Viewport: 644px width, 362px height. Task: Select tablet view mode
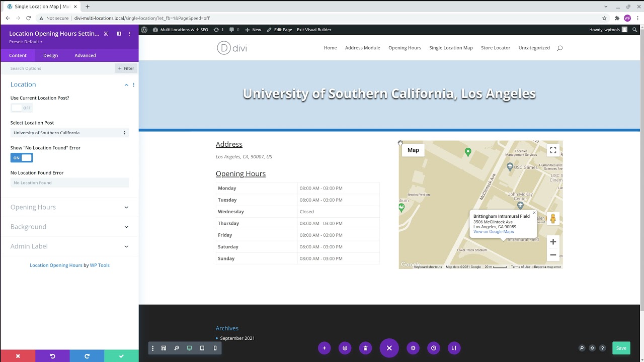click(202, 348)
